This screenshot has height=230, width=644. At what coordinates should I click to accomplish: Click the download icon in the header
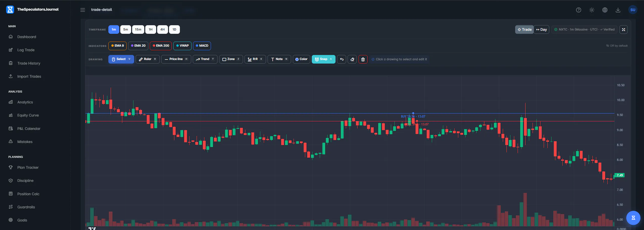(618, 10)
